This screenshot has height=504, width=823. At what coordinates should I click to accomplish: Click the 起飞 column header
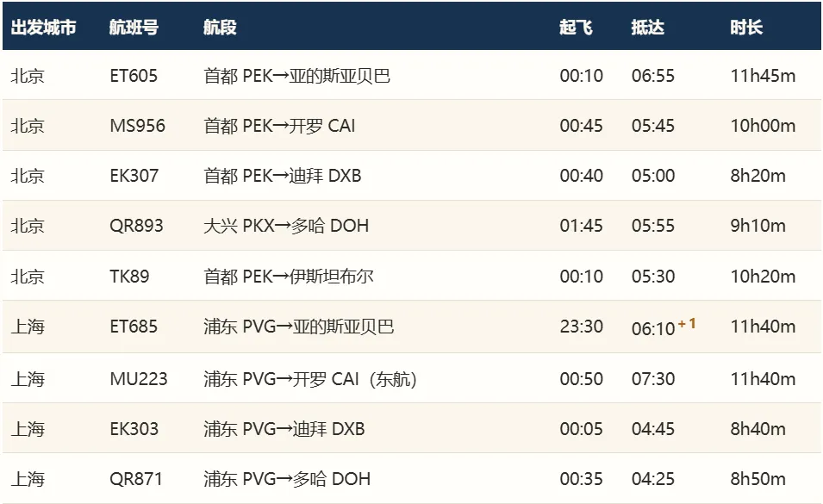tap(576, 27)
